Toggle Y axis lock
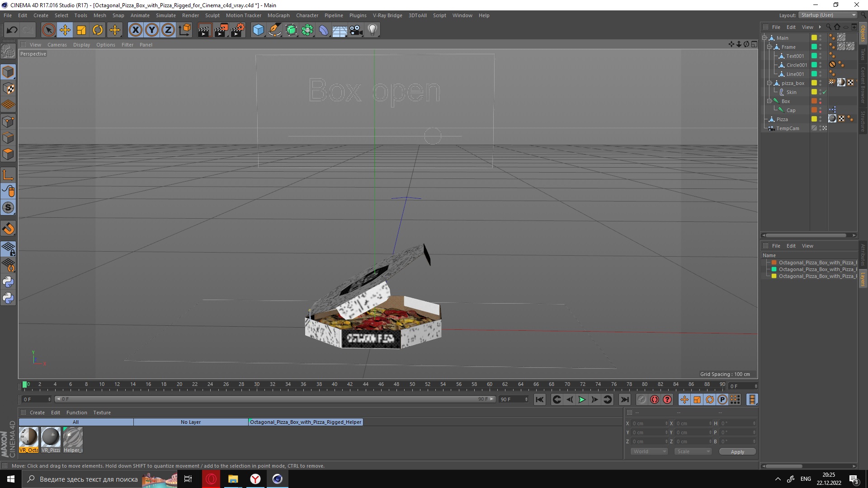Image resolution: width=868 pixels, height=488 pixels. 152,30
